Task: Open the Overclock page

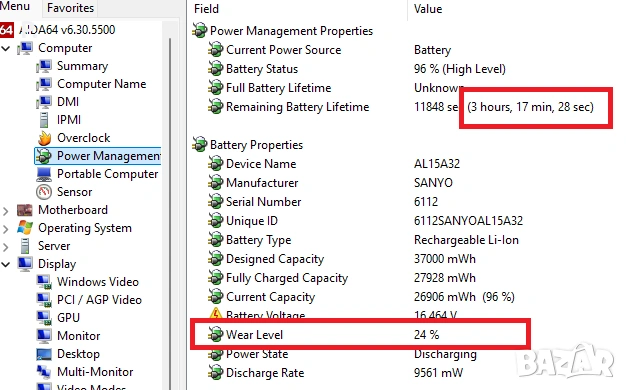Action: pos(83,138)
